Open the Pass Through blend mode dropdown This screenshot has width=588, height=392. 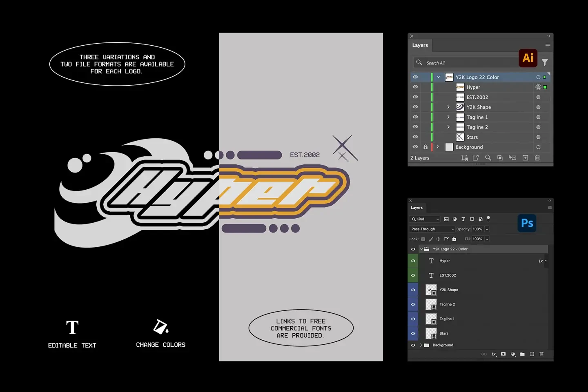(432, 229)
